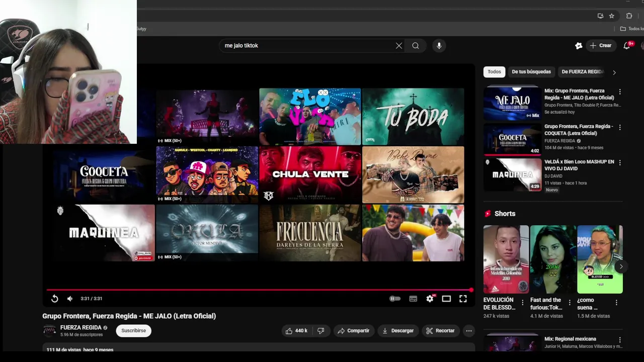The height and width of the screenshot is (362, 644).
Task: Like the video with 440 k likes
Action: (296, 331)
